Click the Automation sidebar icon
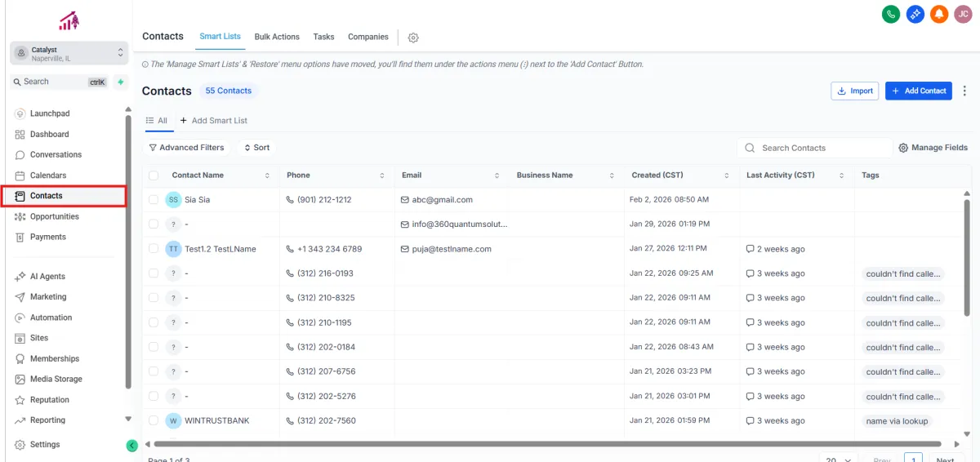 (20, 318)
